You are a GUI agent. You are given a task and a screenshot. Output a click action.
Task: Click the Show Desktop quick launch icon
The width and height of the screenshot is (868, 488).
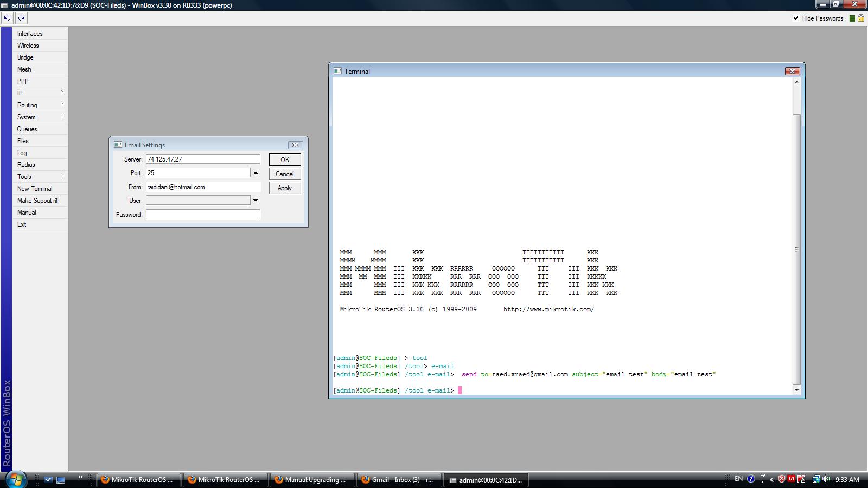[61, 480]
